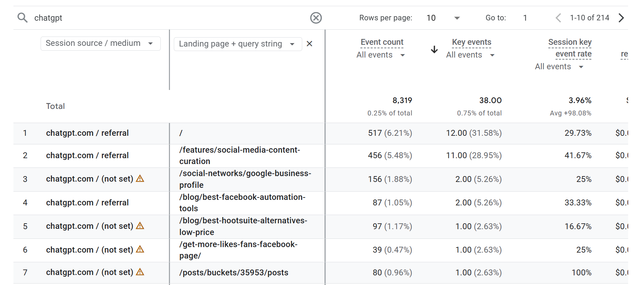Click the Go to page number field

(x=525, y=18)
